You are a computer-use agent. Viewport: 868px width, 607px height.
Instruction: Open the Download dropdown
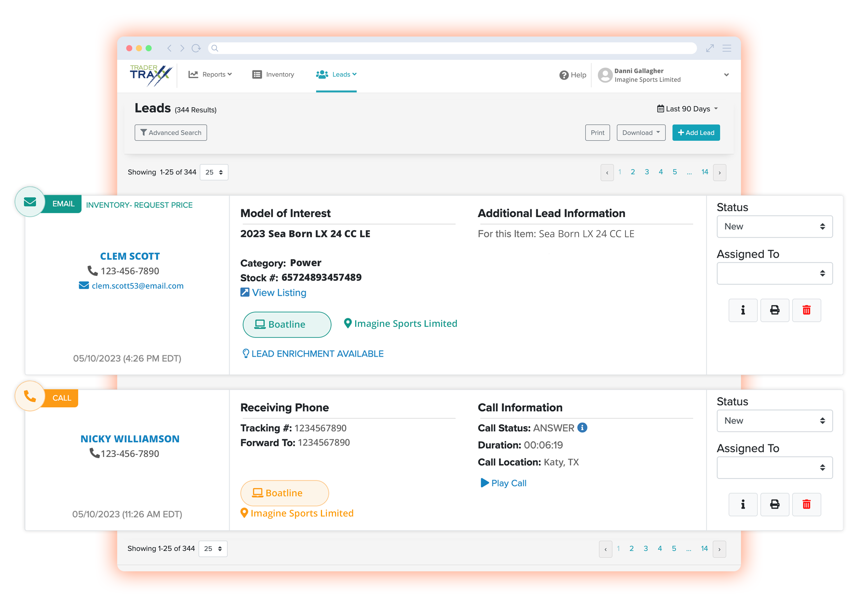pyautogui.click(x=641, y=133)
